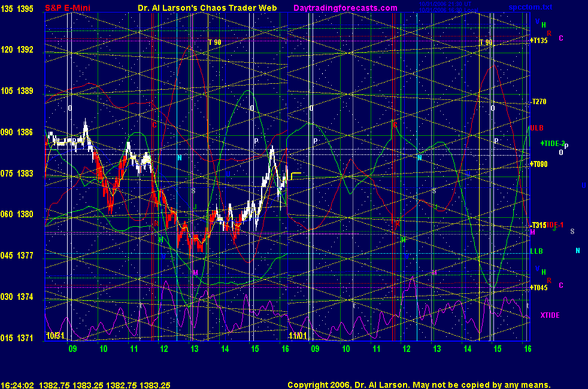Select the "1382.75 1383.25 1382.75 1383.25" quote values
This screenshot has height=389, width=588.
click(x=105, y=385)
